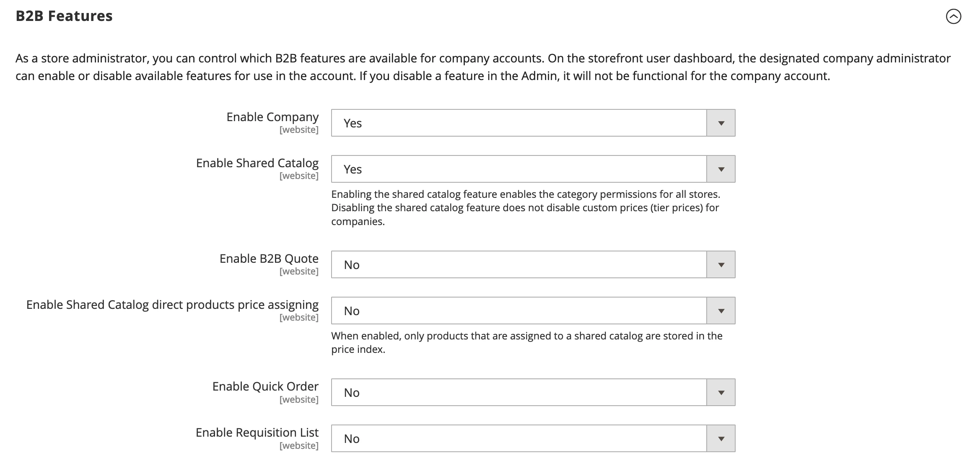Viewport: 980px width, 466px height.
Task: Click the [website] scope under Enable Quick Order
Action: (x=299, y=399)
